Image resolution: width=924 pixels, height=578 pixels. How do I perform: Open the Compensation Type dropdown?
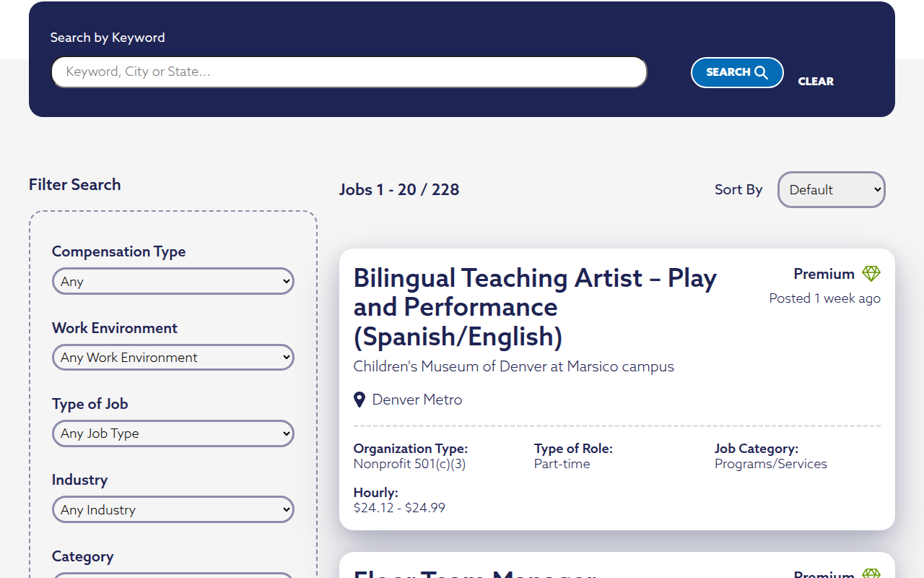(173, 281)
